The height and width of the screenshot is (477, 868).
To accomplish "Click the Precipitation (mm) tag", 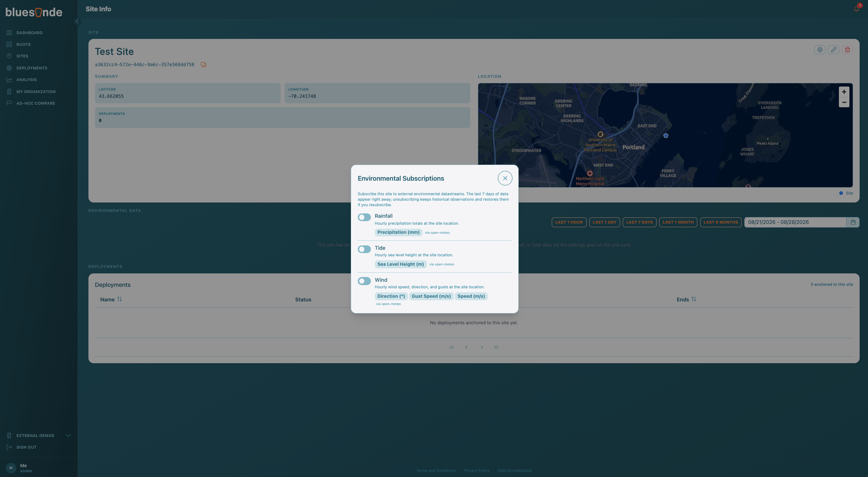I will (x=398, y=232).
